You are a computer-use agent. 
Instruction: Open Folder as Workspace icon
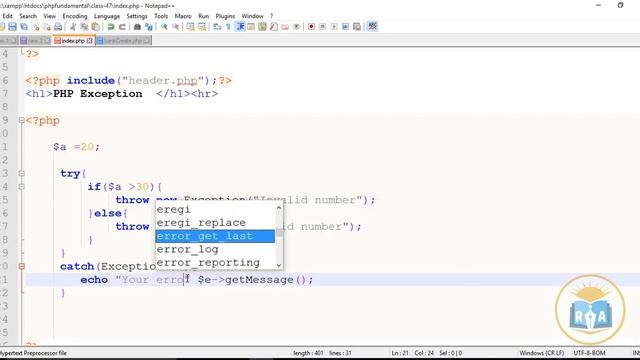[x=285, y=27]
